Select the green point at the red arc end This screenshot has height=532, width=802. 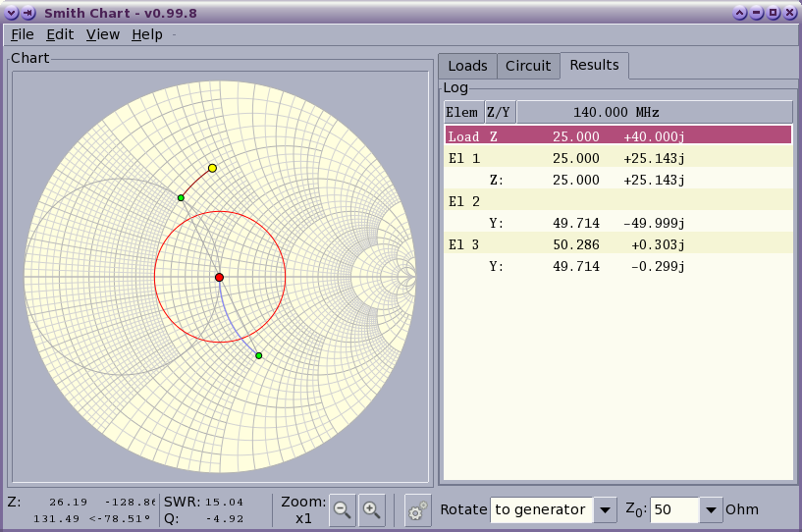tap(181, 197)
